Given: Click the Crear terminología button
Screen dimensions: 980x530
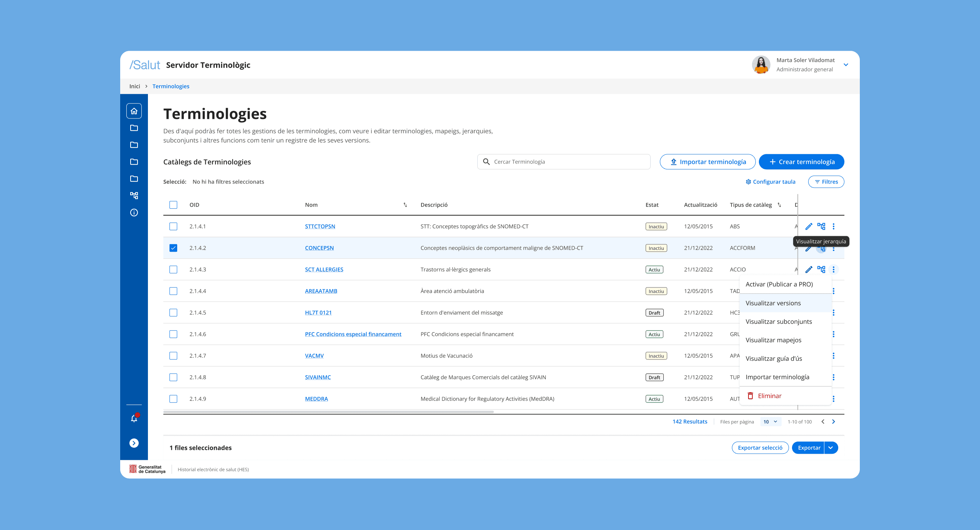Looking at the screenshot, I should (801, 162).
